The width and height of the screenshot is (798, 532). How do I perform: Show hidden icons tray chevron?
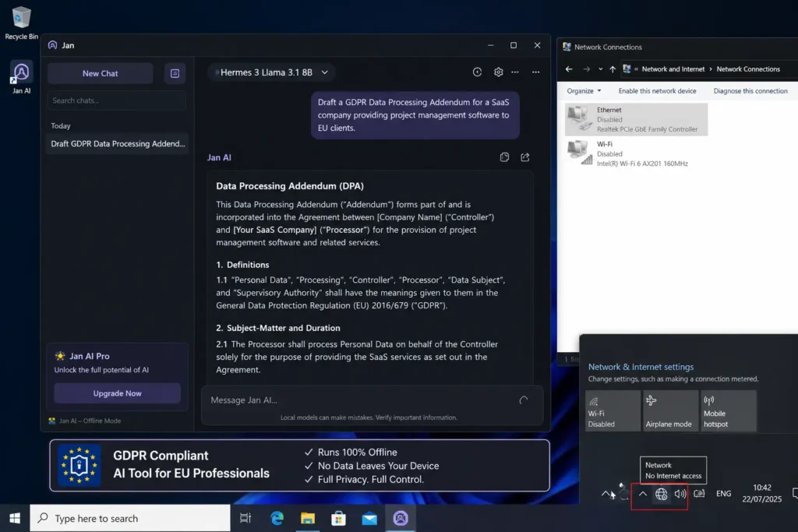pos(643,493)
